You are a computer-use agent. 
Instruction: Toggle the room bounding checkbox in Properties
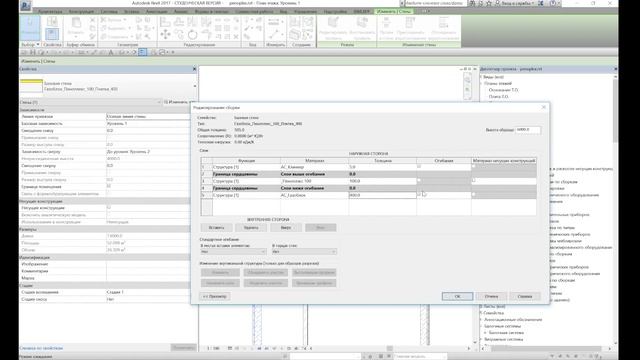tap(109, 186)
